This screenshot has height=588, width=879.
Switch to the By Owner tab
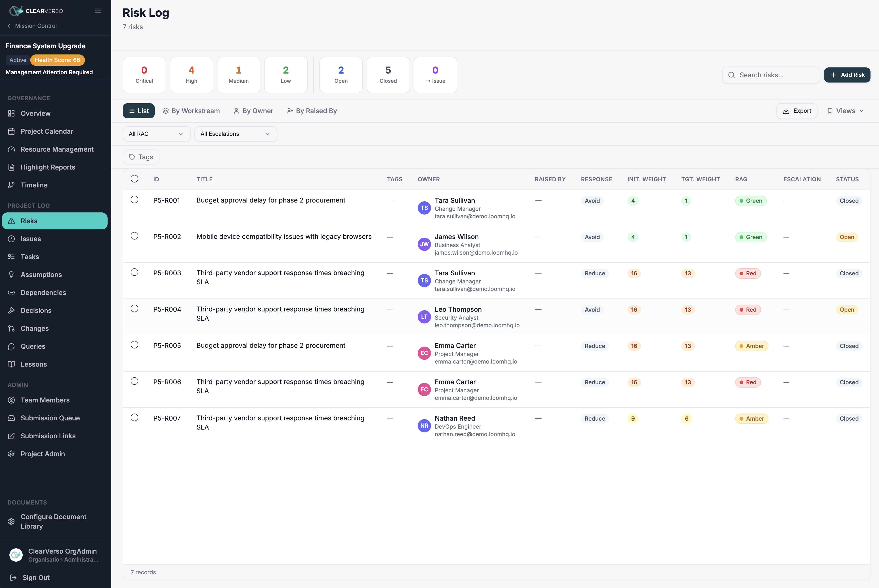tap(253, 111)
